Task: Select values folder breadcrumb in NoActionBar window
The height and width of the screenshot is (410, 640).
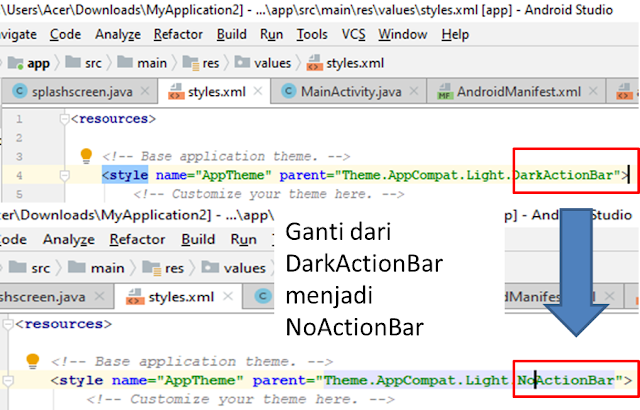Action: pos(233,268)
